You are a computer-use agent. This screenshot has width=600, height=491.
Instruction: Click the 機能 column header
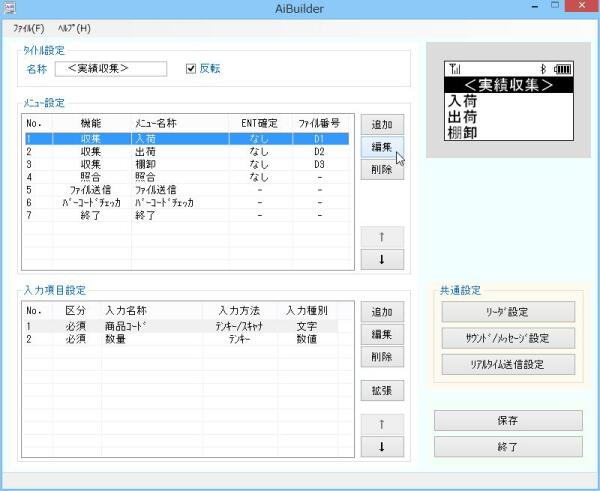(x=91, y=123)
